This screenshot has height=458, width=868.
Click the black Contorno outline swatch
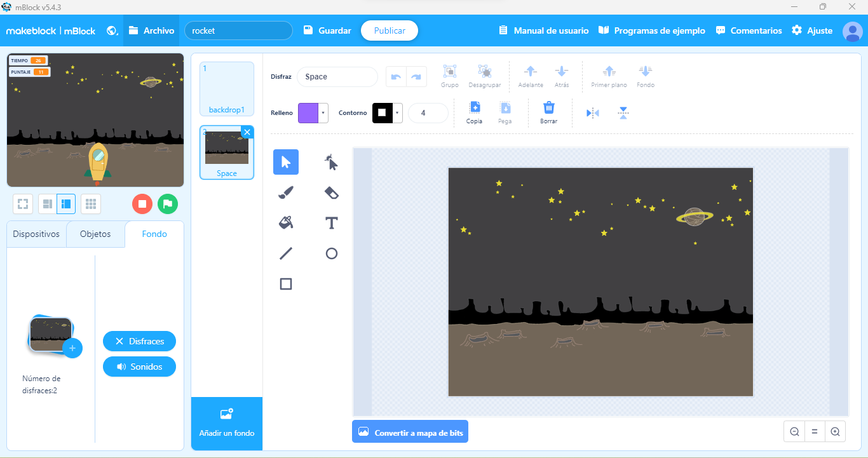[x=382, y=113]
